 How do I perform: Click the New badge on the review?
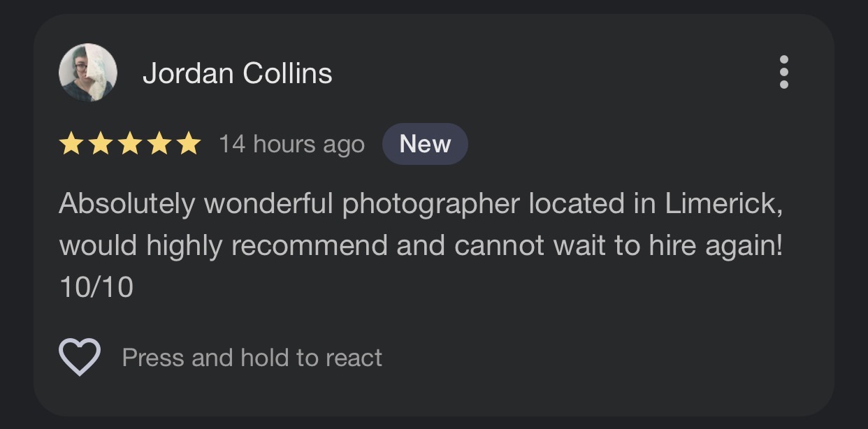coord(425,144)
